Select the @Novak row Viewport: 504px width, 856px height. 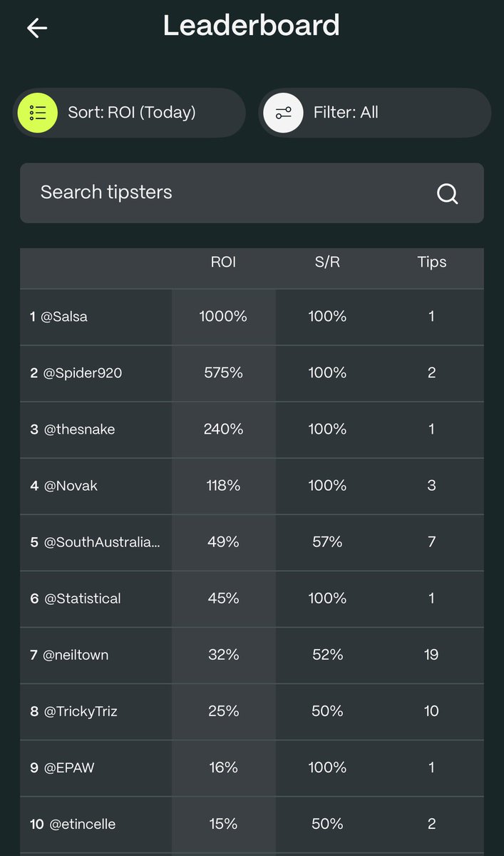[252, 486]
